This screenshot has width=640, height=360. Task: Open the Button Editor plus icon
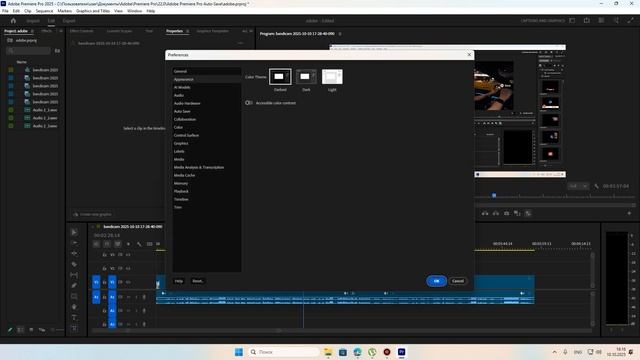click(x=629, y=213)
